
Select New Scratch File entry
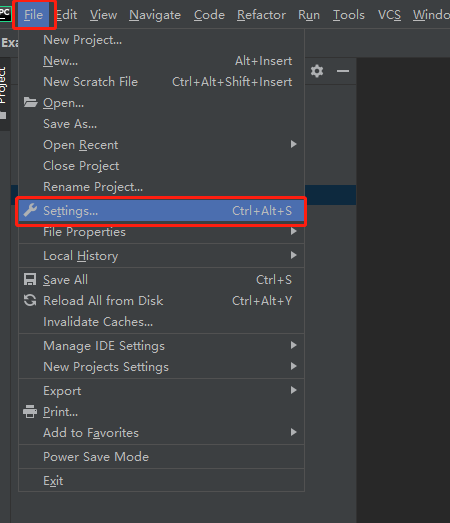pyautogui.click(x=161, y=82)
